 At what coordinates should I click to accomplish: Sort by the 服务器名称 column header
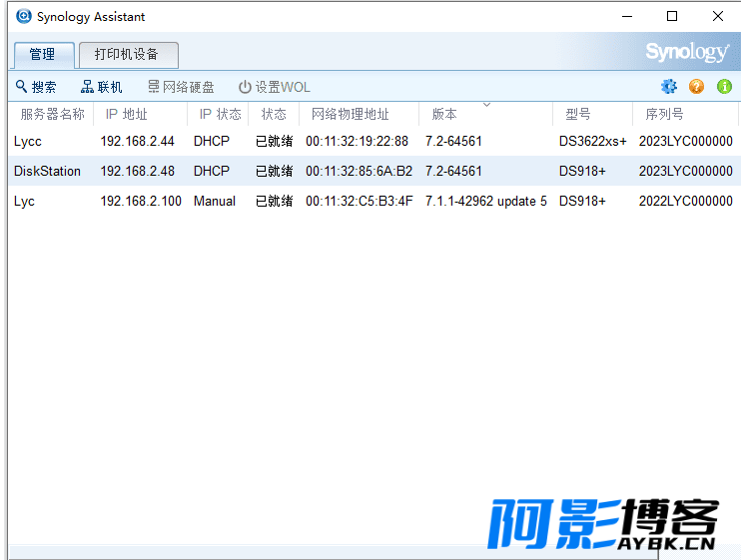tap(51, 114)
